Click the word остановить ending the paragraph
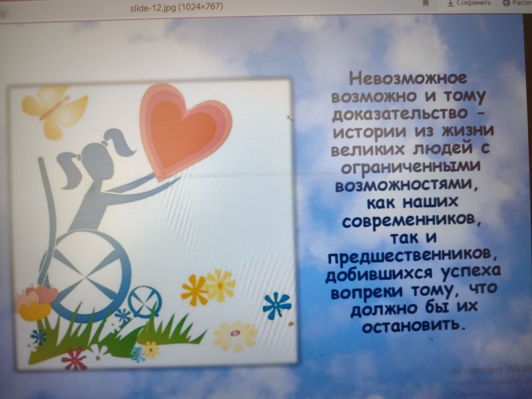The height and width of the screenshot is (399, 532). click(411, 325)
